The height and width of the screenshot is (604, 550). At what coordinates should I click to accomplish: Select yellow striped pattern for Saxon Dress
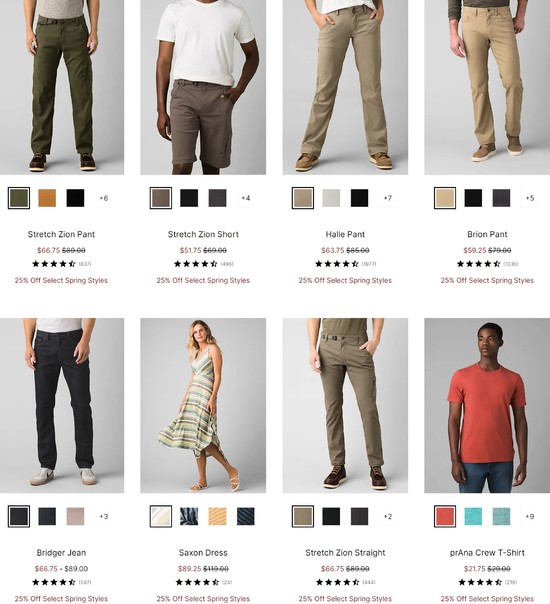[x=217, y=517]
